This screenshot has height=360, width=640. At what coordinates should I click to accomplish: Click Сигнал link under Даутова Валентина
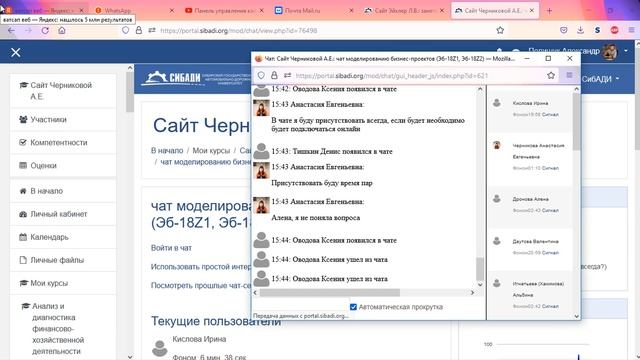[550, 253]
